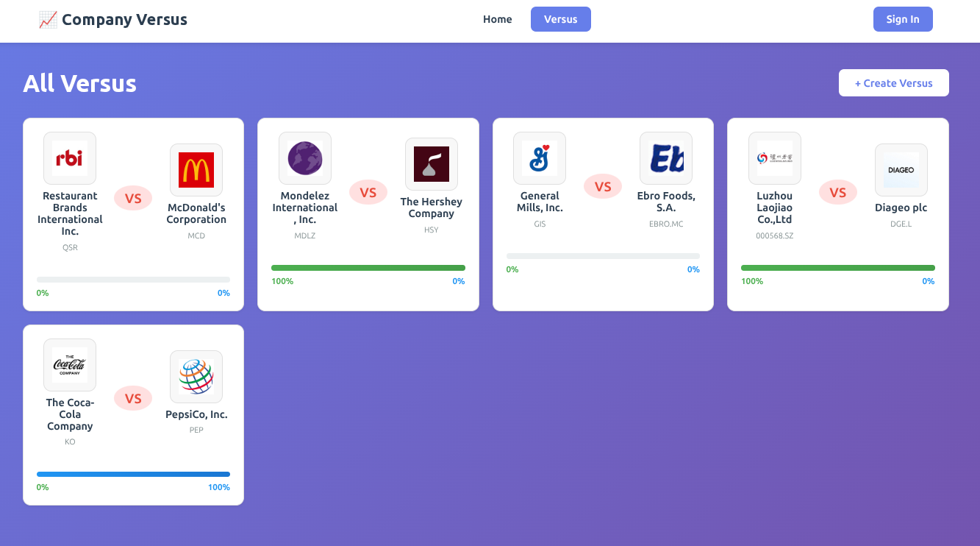Click the Mondelez International purple globe logo

tap(305, 158)
